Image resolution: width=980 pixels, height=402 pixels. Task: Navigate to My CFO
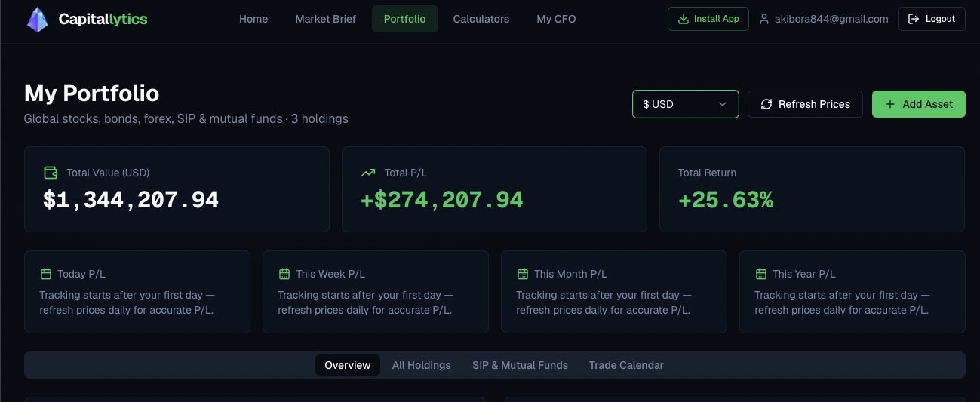[x=556, y=19]
